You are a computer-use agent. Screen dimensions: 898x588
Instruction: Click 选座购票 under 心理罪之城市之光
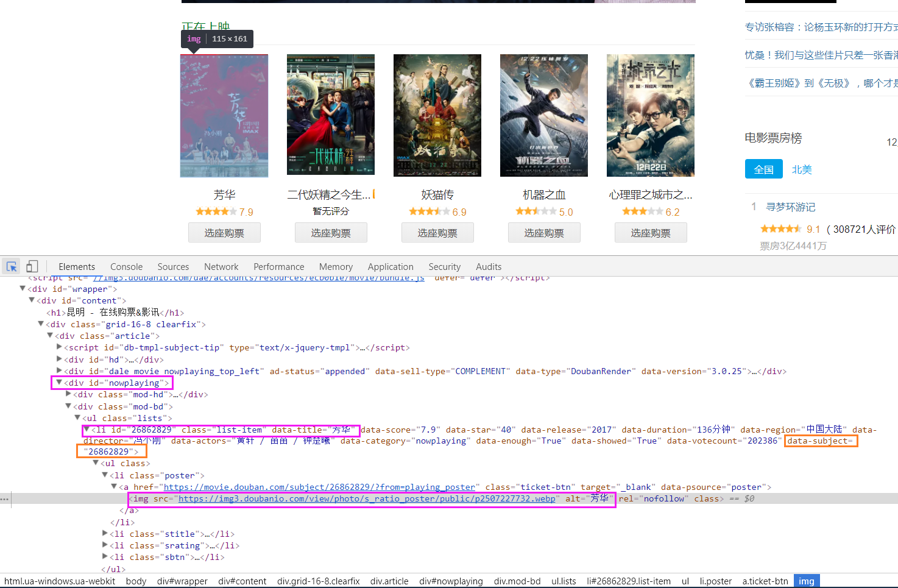tap(651, 233)
